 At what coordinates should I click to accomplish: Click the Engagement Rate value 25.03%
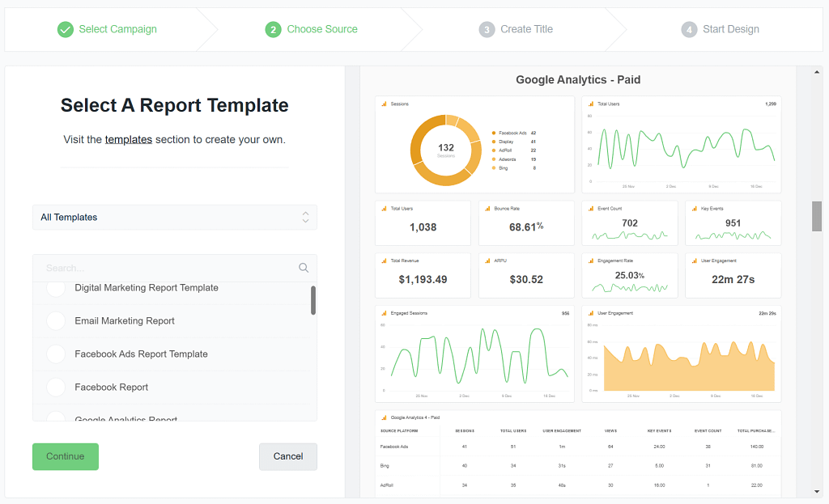click(630, 276)
